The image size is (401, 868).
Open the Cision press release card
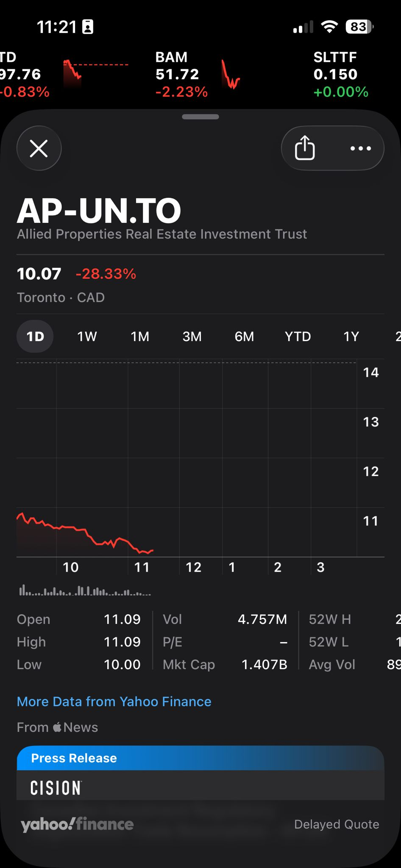(x=200, y=776)
